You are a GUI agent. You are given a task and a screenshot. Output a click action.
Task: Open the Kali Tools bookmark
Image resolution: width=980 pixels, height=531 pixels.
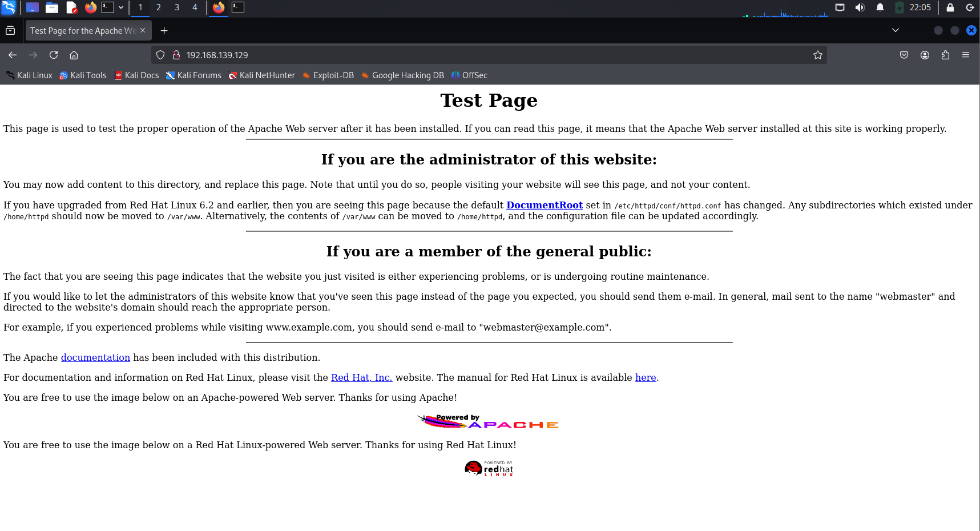coord(83,75)
